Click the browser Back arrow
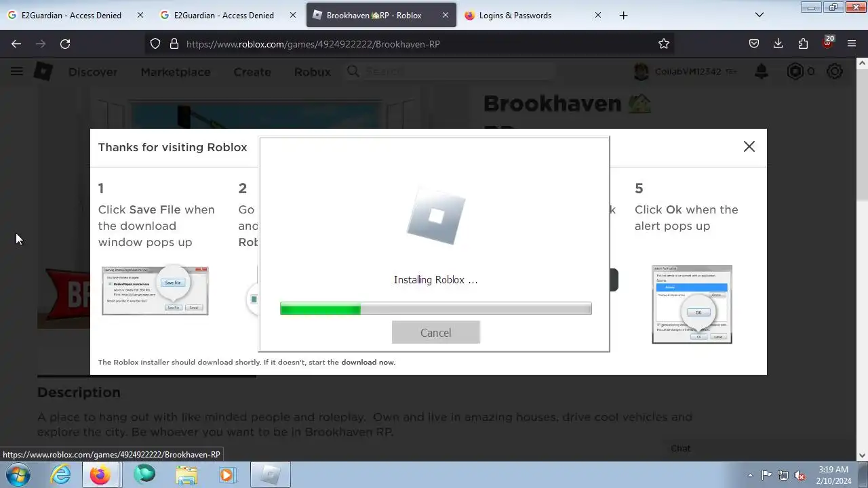868x488 pixels. coord(16,43)
